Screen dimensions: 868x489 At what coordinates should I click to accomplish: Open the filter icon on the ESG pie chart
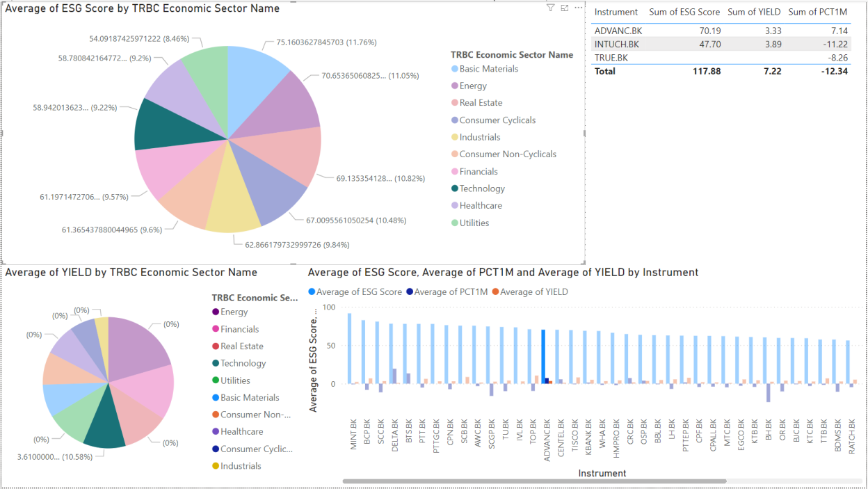(550, 7)
